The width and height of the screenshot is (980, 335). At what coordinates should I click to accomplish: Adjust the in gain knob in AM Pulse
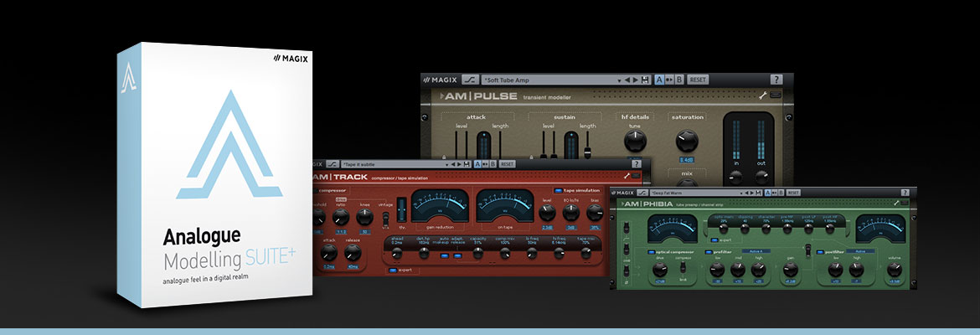pyautogui.click(x=736, y=178)
